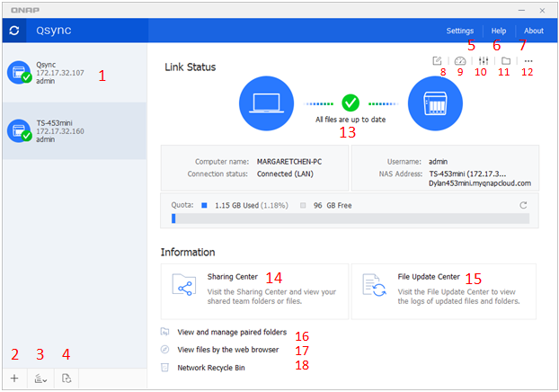Click the Information heading
Image resolution: width=559 pixels, height=392 pixels.
(188, 252)
